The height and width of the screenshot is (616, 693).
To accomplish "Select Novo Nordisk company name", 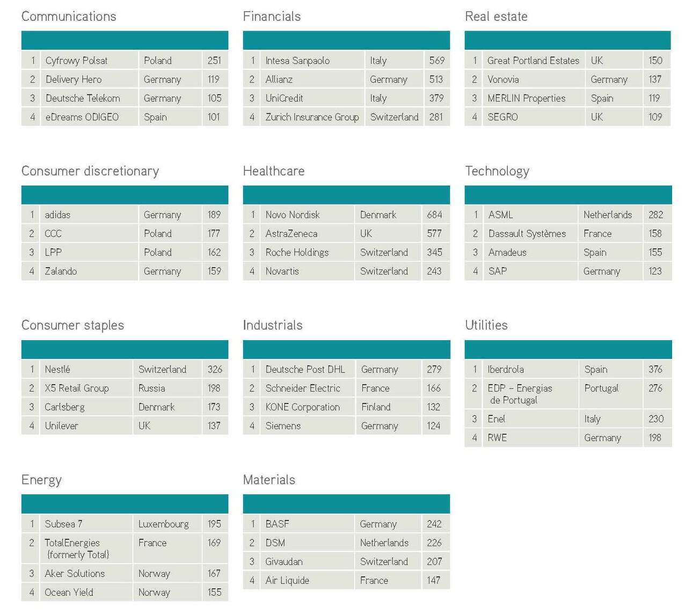I will click(x=293, y=215).
